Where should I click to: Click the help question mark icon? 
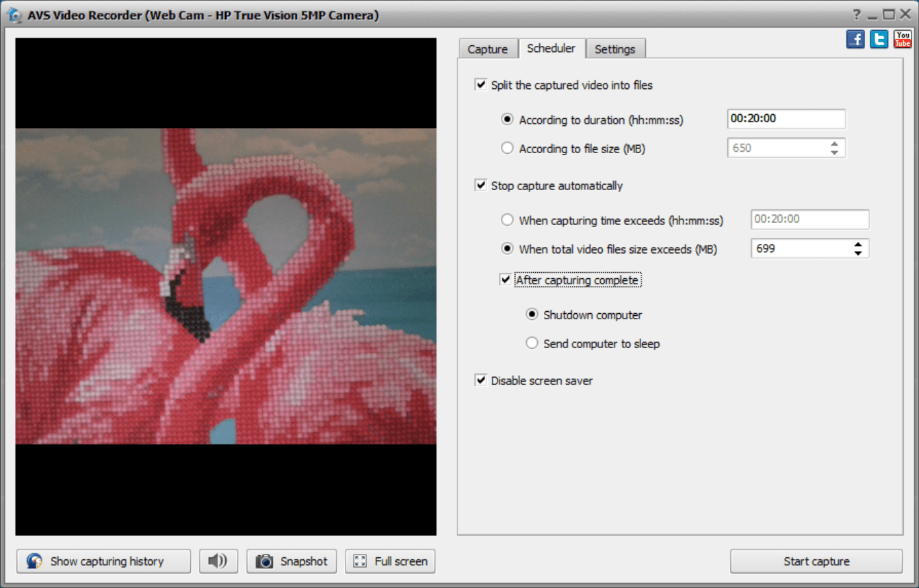[857, 14]
